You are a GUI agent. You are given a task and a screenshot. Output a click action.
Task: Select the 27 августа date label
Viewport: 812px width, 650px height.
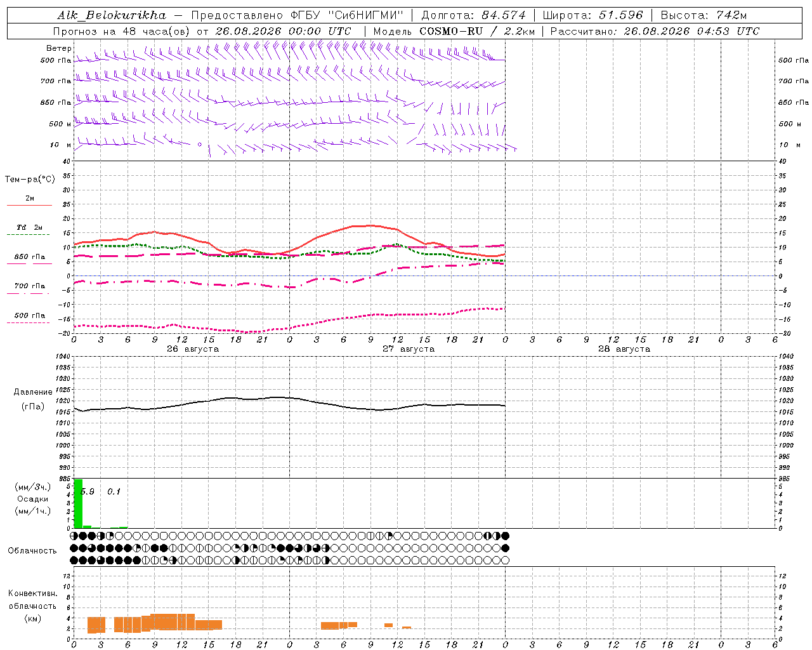[409, 349]
